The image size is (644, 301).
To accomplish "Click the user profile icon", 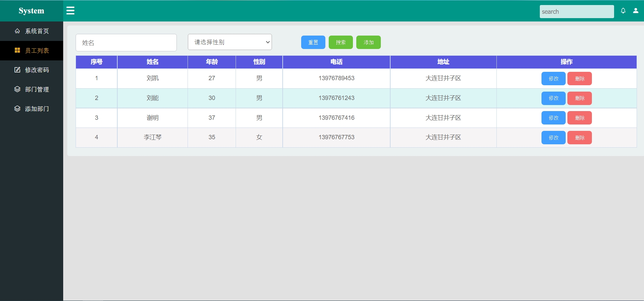I will tap(636, 11).
